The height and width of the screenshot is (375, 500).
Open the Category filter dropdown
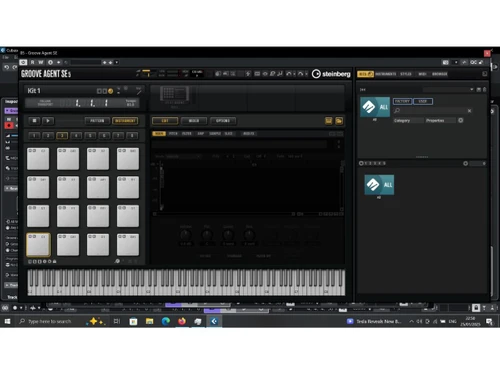pyautogui.click(x=408, y=120)
